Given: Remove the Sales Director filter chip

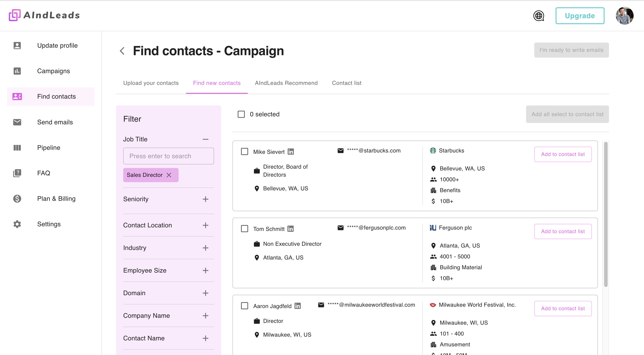Looking at the screenshot, I should 169,175.
